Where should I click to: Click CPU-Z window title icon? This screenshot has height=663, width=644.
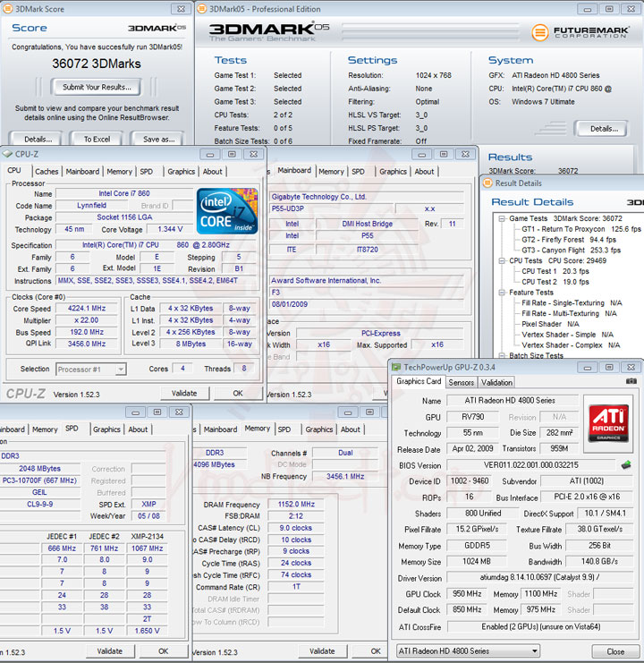point(8,154)
